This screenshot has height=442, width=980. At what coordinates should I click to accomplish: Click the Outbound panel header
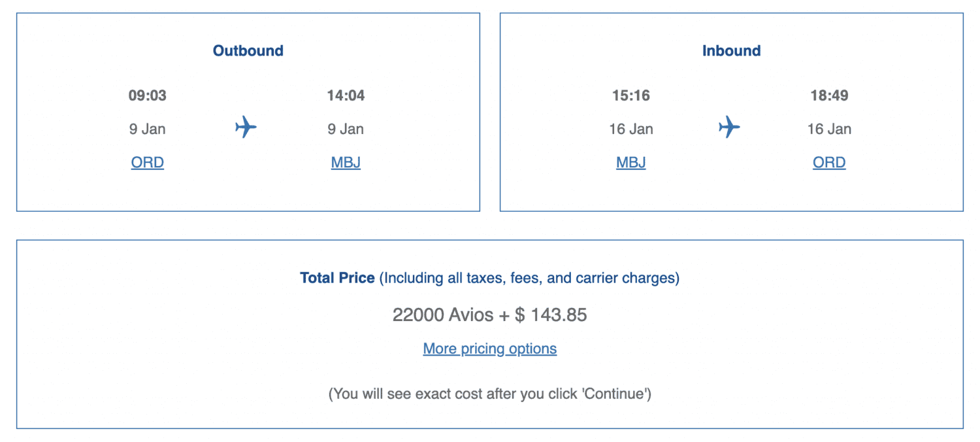[248, 50]
